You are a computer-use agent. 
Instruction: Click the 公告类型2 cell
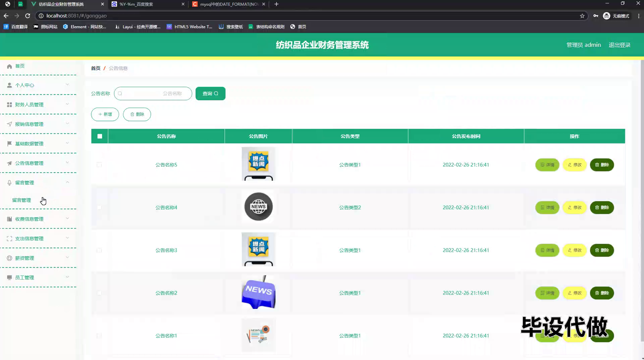[350, 208]
